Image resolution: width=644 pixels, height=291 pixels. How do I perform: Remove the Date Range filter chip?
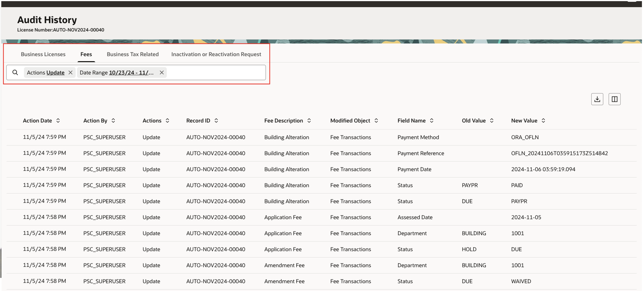point(161,72)
